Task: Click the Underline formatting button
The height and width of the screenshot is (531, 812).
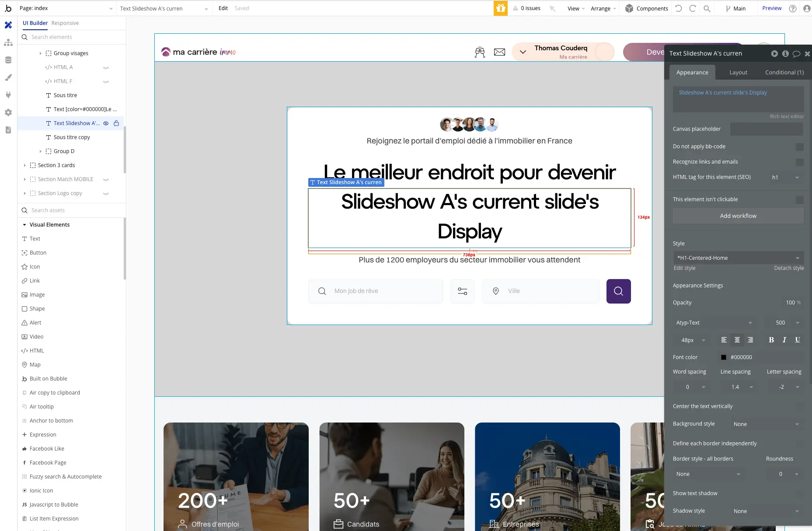Action: click(798, 340)
